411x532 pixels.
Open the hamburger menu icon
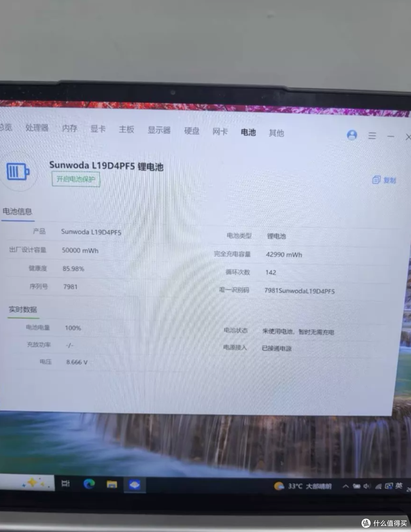click(372, 136)
